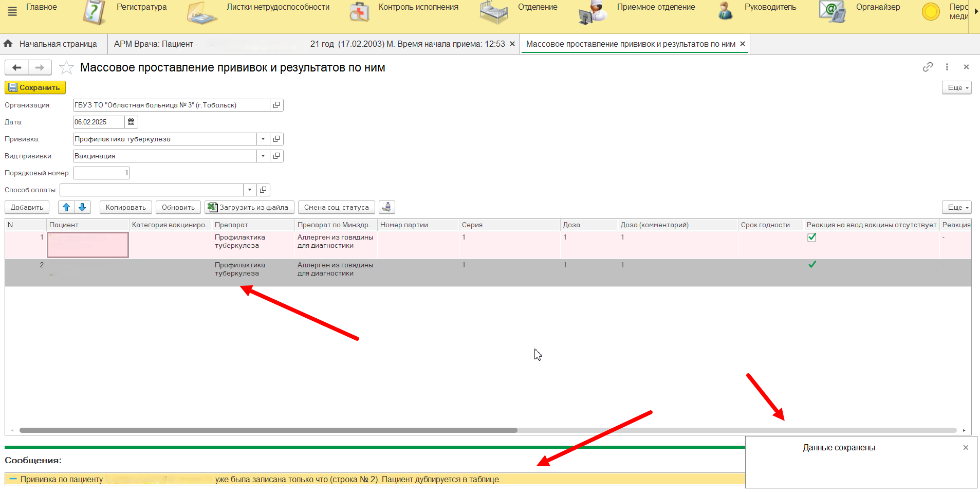This screenshot has height=493, width=980.
Task: Copy the link to this form via chain icon
Action: pyautogui.click(x=927, y=67)
